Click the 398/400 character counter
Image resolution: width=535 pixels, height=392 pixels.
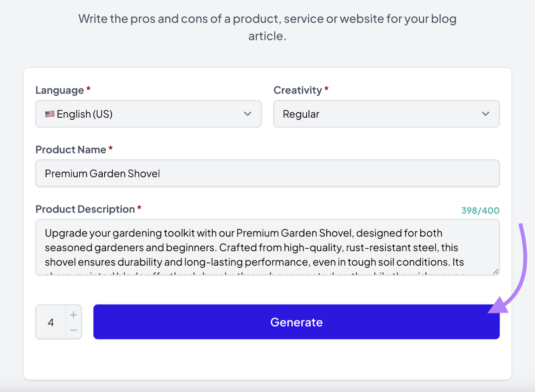pyautogui.click(x=480, y=211)
